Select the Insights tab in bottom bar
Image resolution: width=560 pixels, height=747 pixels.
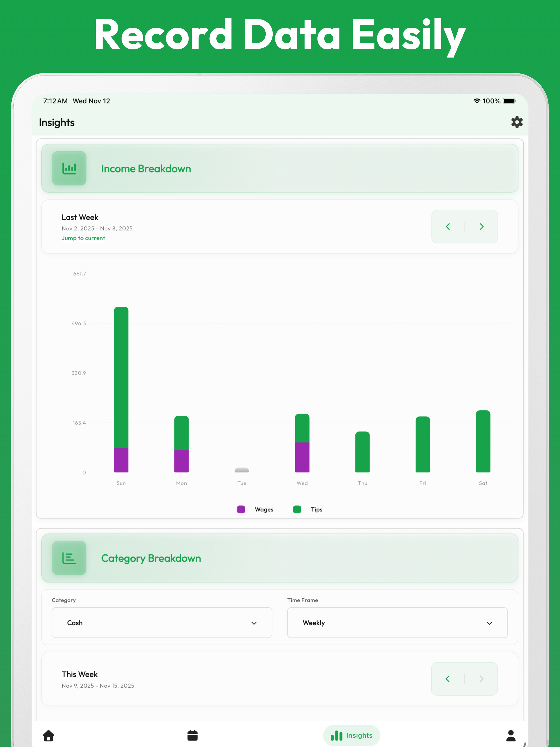pyautogui.click(x=351, y=735)
